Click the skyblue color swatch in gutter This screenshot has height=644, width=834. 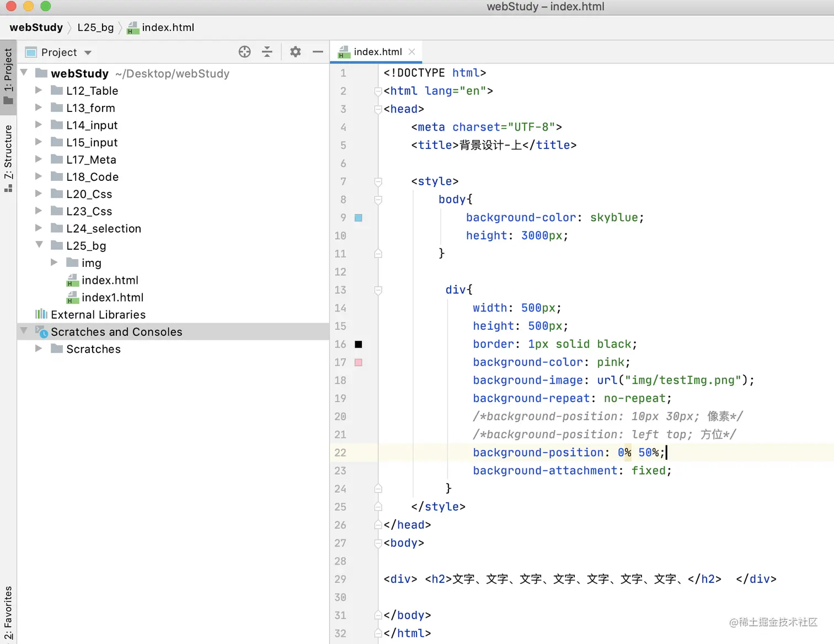click(359, 218)
